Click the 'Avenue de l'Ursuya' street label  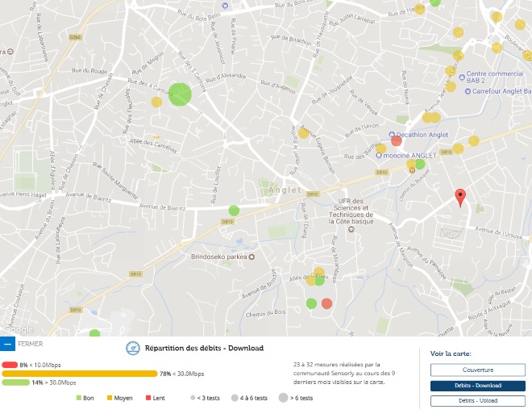(x=498, y=232)
